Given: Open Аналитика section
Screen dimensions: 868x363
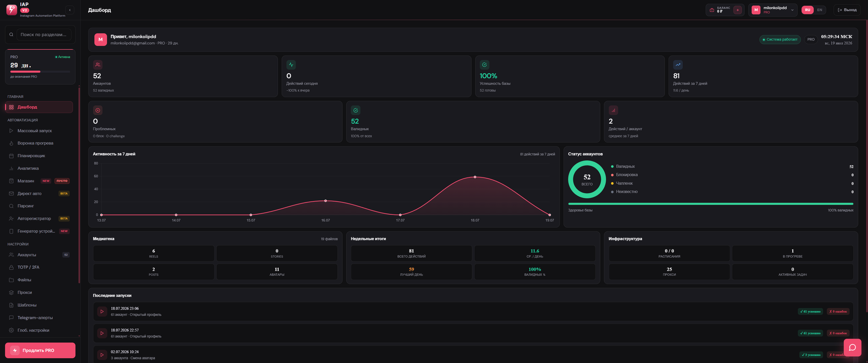Looking at the screenshot, I should coord(40,168).
